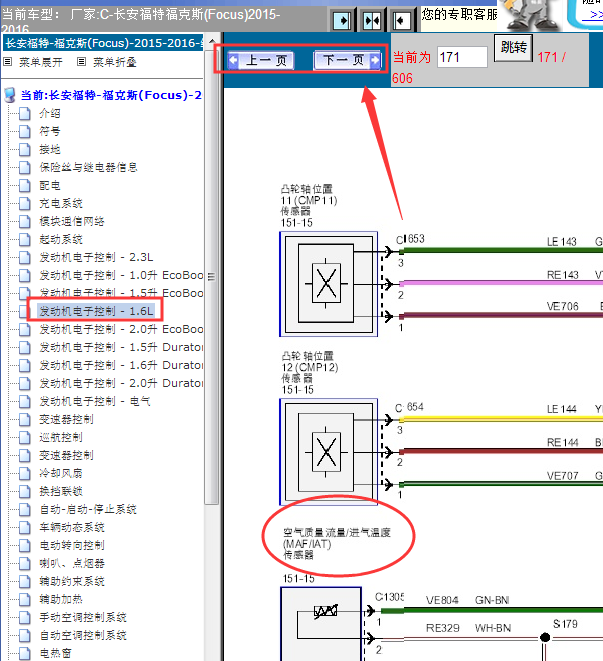Click the 您的专职客服 customer service banner
The height and width of the screenshot is (661, 603).
click(x=460, y=15)
